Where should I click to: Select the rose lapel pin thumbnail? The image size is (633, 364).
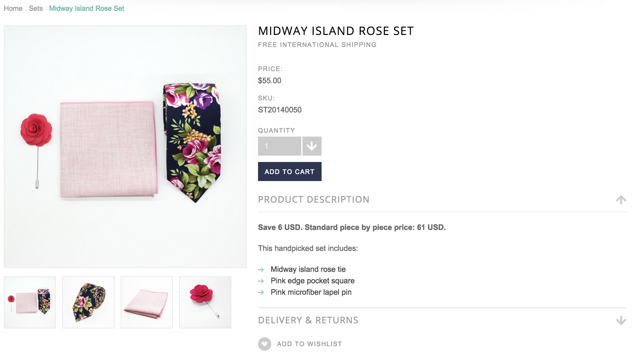205,302
